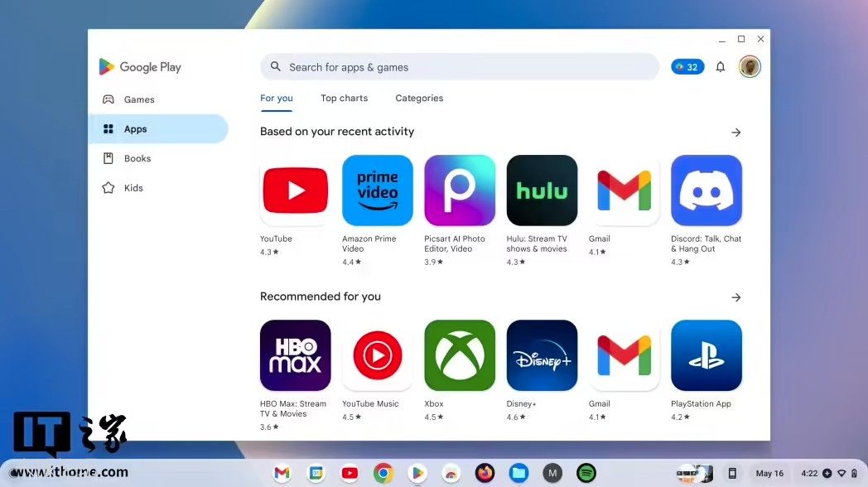Open the Discord app icon

[706, 190]
